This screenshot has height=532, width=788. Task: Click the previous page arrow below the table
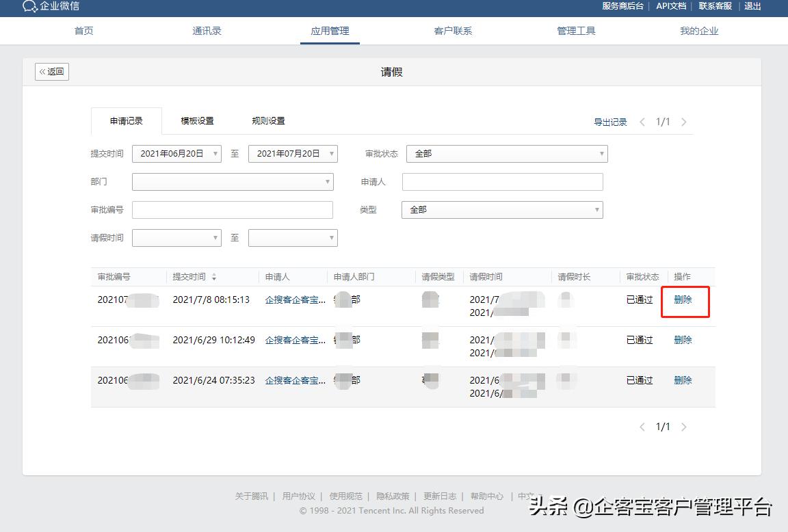pos(642,426)
